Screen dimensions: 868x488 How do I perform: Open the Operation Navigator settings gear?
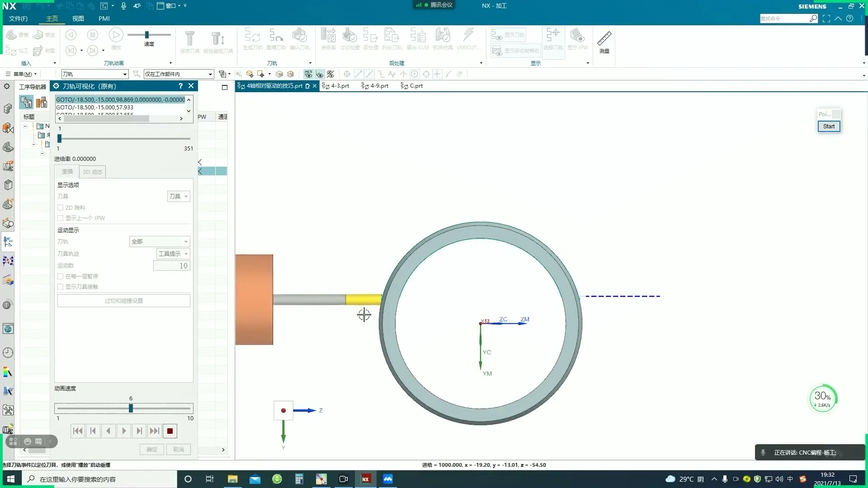tap(7, 86)
